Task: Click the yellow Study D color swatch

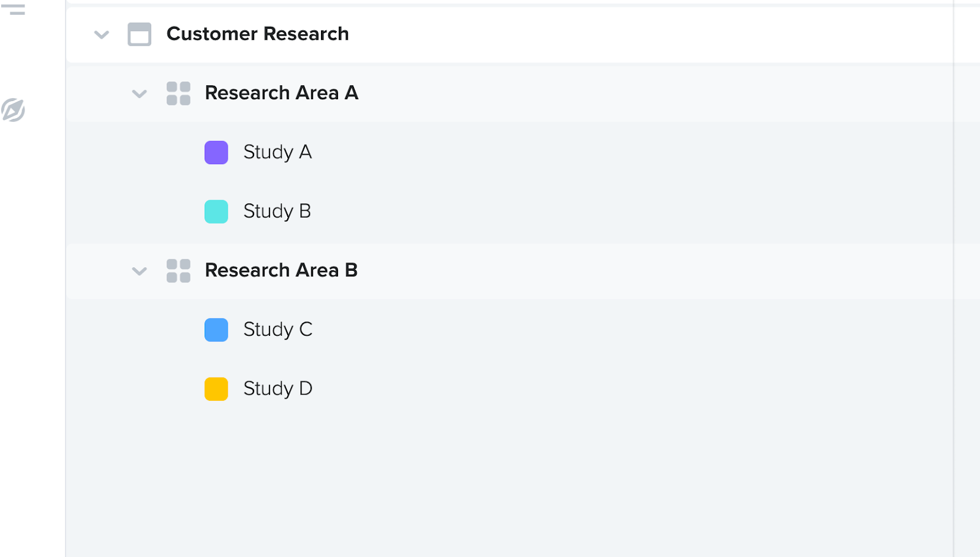Action: [216, 389]
